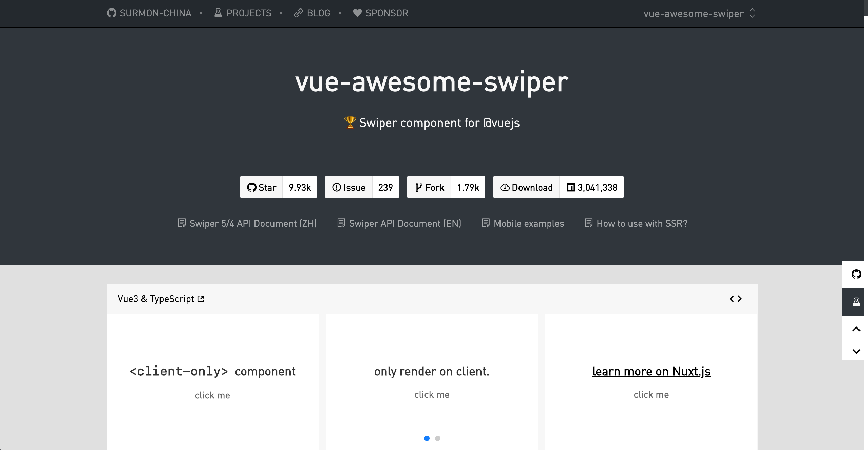Click the heart icon beside SPONSOR
This screenshot has height=450, width=868.
tap(357, 13)
